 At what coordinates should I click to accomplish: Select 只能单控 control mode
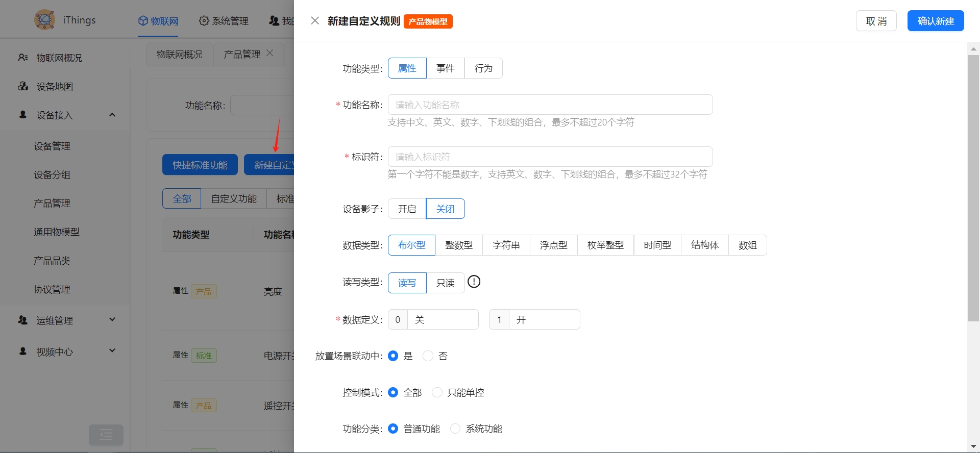437,392
